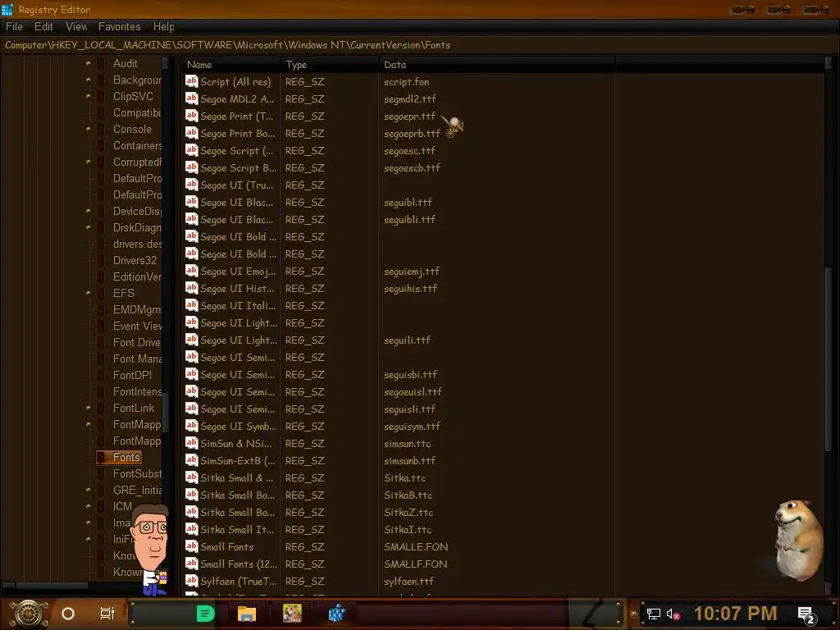
Task: Click the Sylfaen (TrueT... value icon
Action: (191, 581)
